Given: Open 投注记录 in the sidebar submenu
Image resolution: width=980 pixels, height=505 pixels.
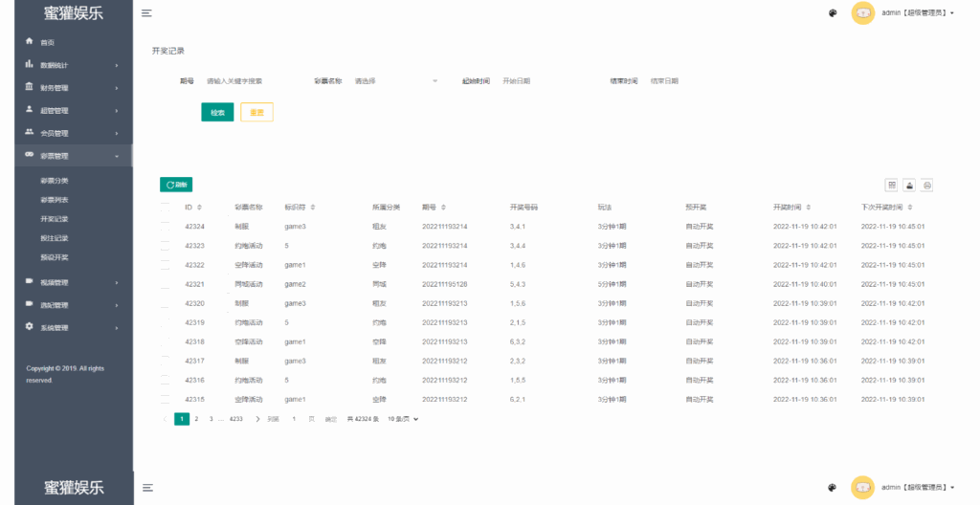Looking at the screenshot, I should [x=55, y=238].
